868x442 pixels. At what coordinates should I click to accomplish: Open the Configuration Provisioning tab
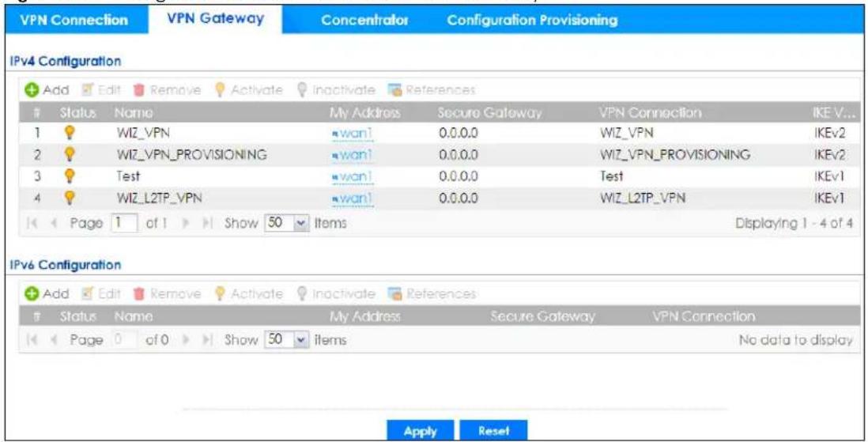click(x=532, y=20)
